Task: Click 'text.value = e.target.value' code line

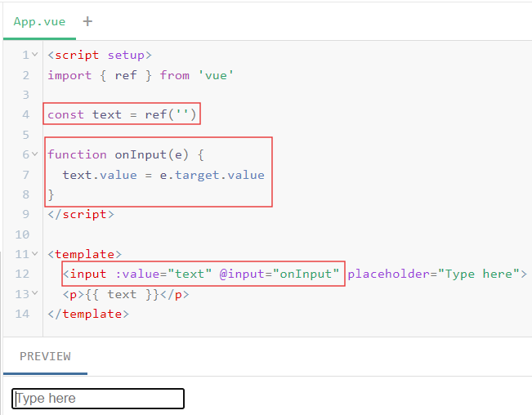Action: click(163, 175)
